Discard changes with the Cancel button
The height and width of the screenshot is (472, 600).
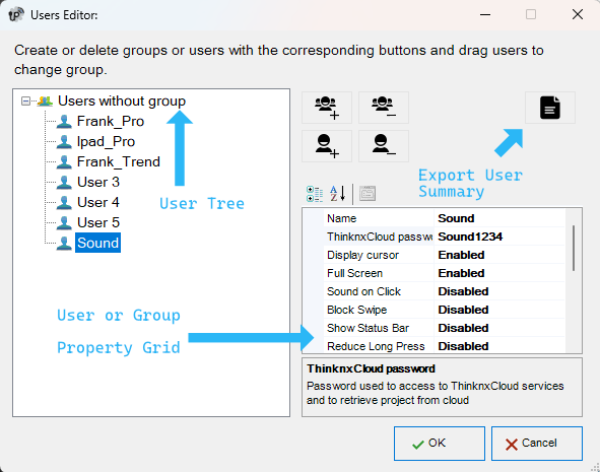tap(537, 443)
